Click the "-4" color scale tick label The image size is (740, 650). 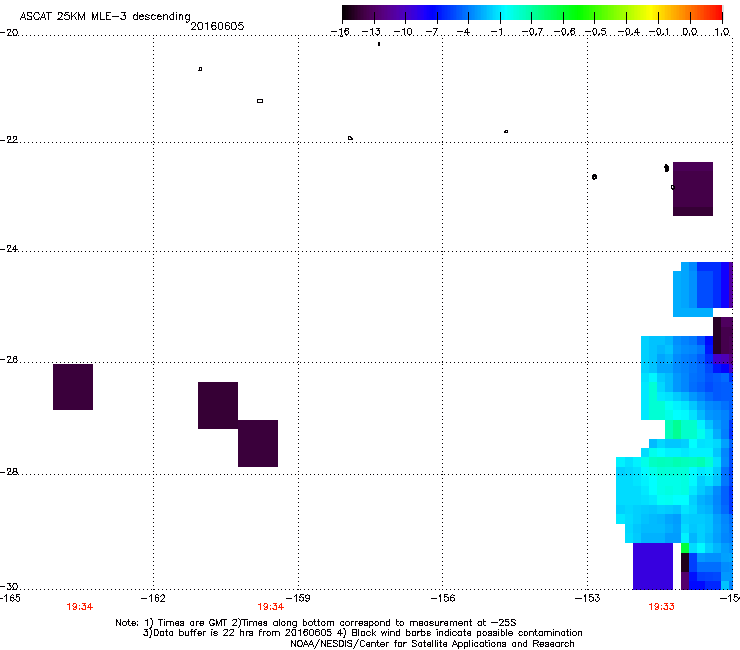[463, 32]
